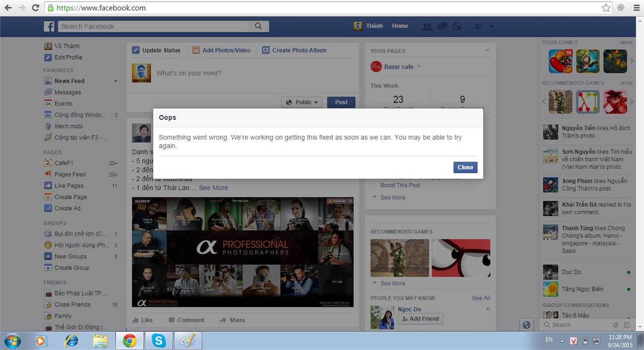Screen dimensions: 644x350
Task: Click the search magnifying glass icon
Action: pos(258,26)
